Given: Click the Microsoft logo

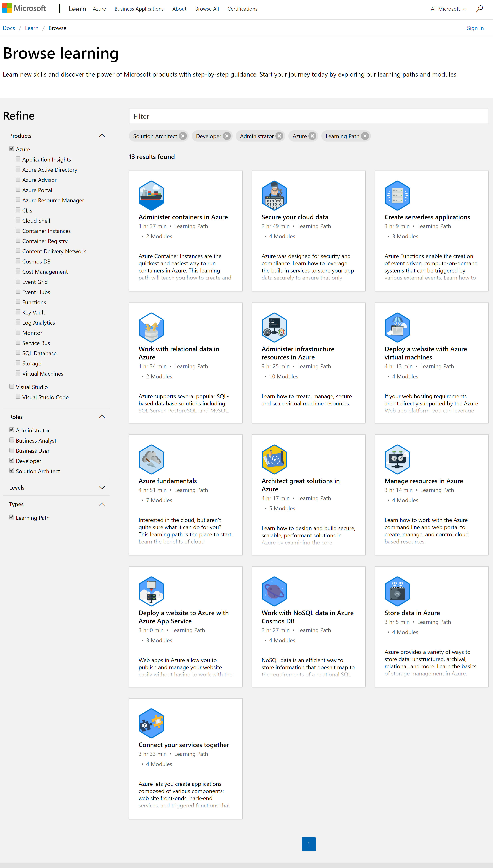Looking at the screenshot, I should [x=24, y=8].
